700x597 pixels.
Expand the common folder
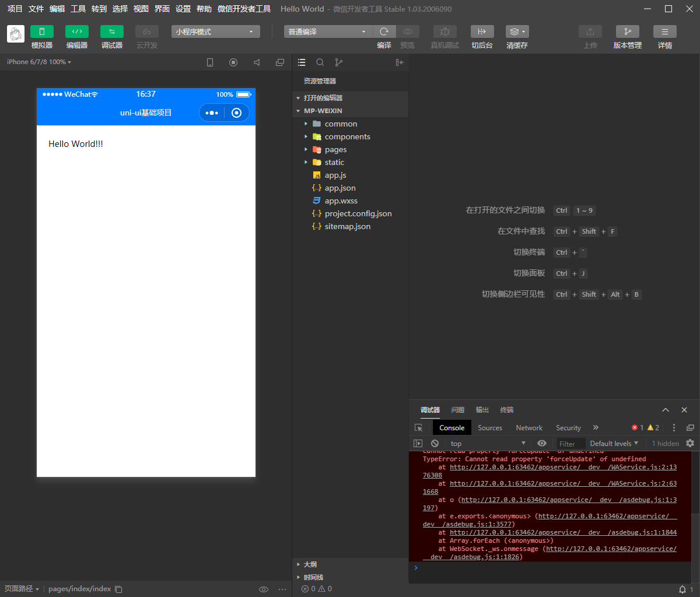tap(350, 124)
